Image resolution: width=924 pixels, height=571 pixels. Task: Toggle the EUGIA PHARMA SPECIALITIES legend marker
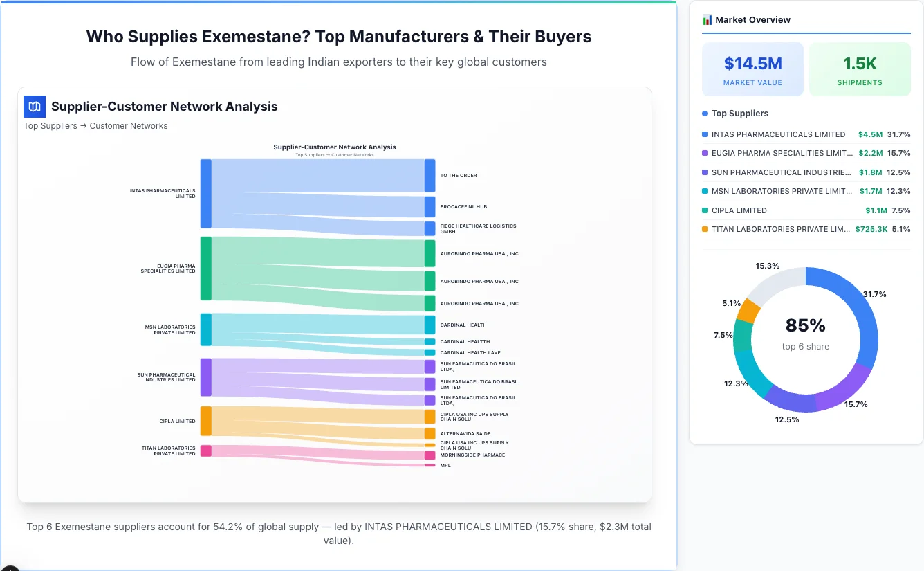coord(705,153)
